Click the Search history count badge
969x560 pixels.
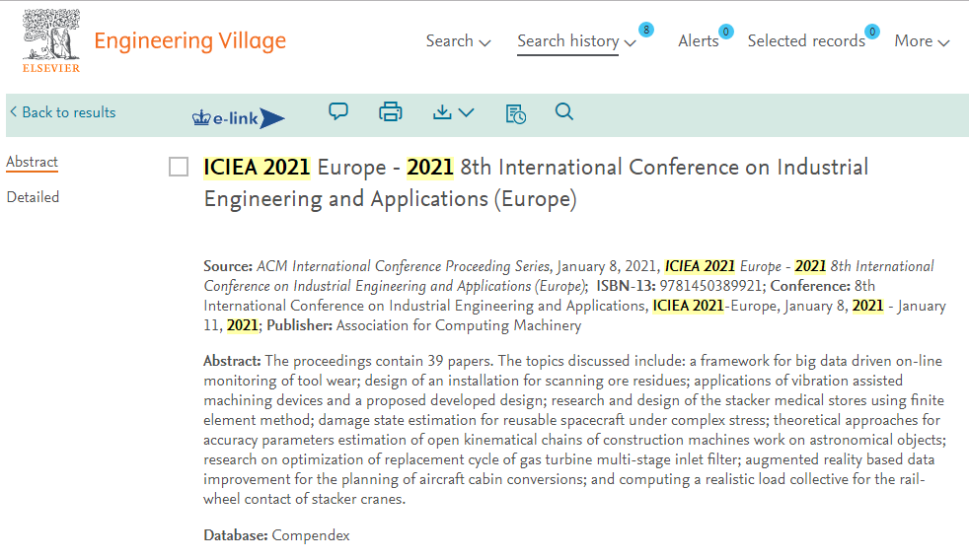tap(645, 30)
